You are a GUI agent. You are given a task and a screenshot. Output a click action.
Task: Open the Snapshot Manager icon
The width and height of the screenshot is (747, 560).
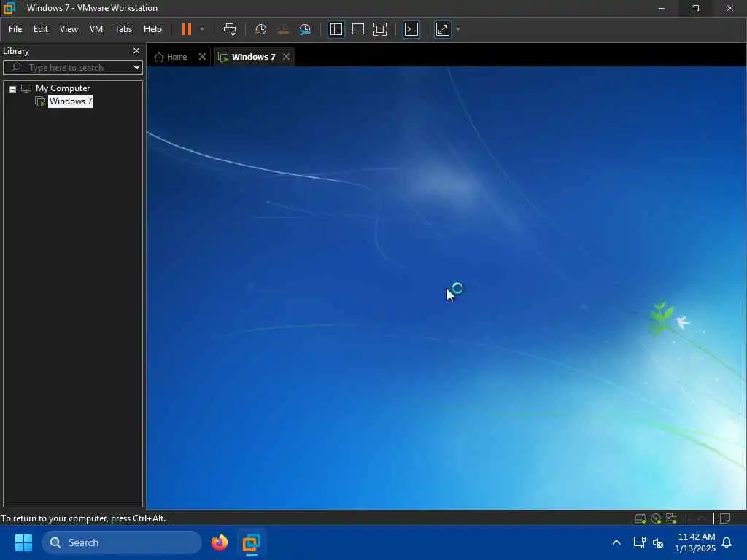pos(305,29)
